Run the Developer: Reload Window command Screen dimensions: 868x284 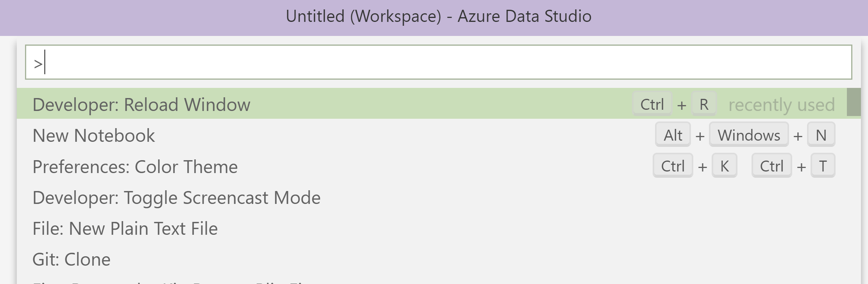coord(141,105)
